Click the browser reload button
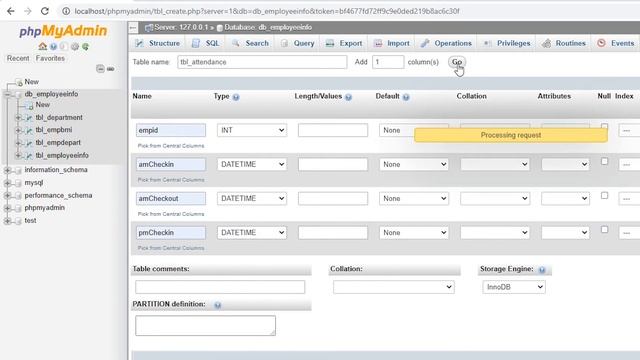This screenshot has height=360, width=640. [x=44, y=11]
